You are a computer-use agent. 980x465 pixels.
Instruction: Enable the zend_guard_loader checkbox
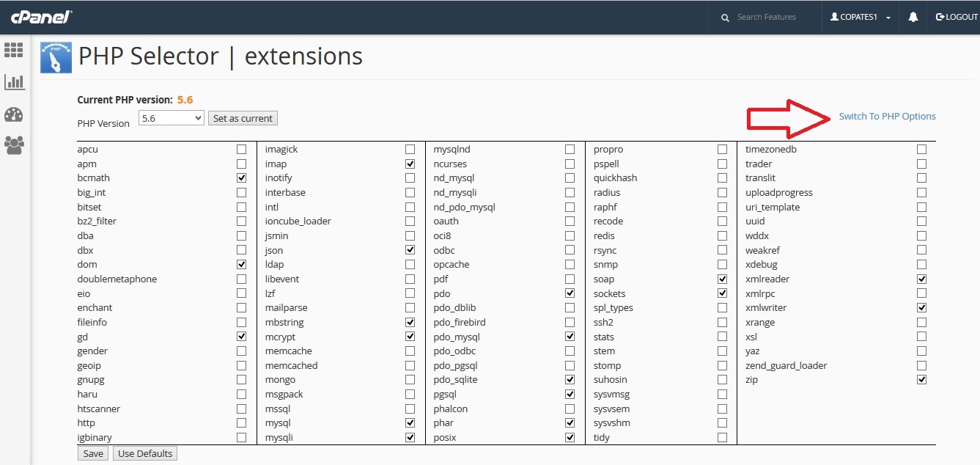(x=921, y=365)
